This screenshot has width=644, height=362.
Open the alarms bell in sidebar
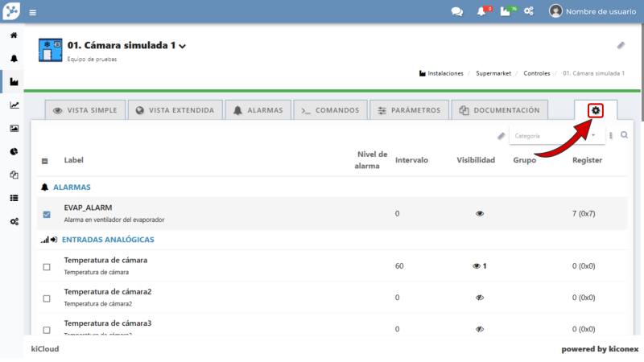pyautogui.click(x=14, y=59)
